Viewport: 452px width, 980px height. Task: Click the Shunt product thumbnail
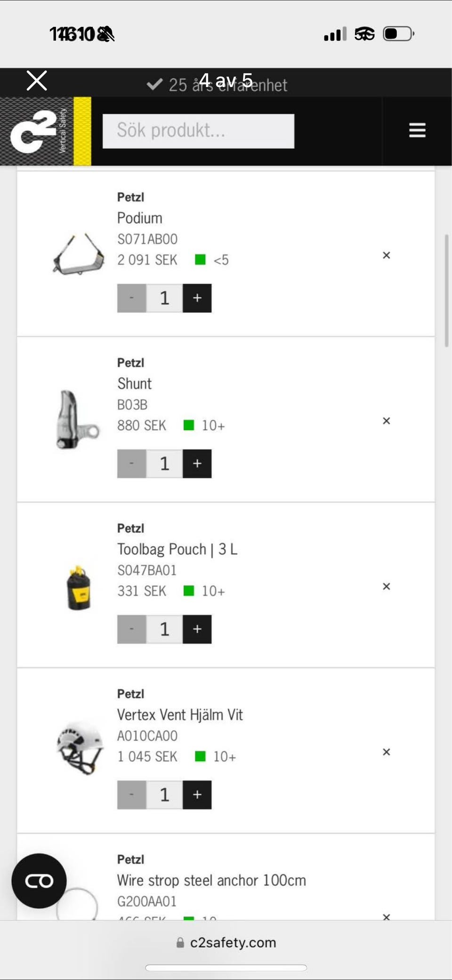tap(78, 420)
